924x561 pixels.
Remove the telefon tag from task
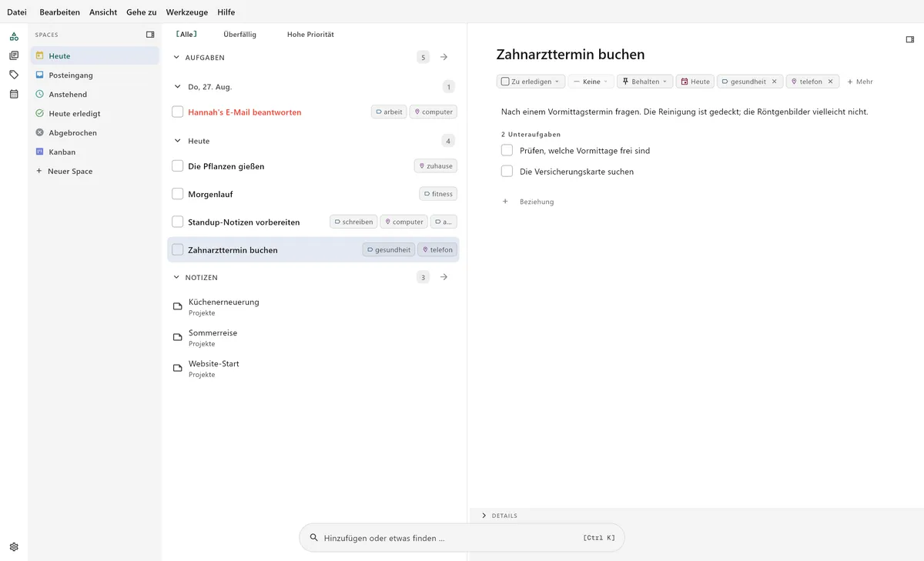coord(830,82)
